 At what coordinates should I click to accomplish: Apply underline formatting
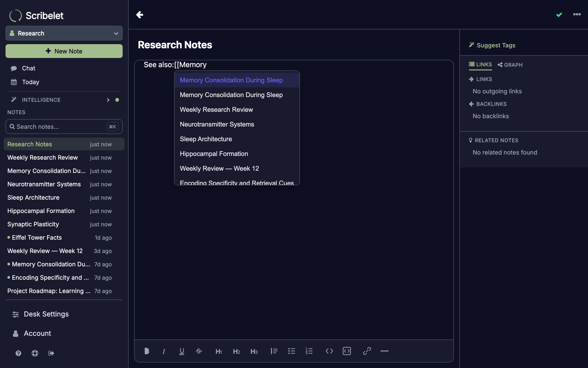coord(181,351)
